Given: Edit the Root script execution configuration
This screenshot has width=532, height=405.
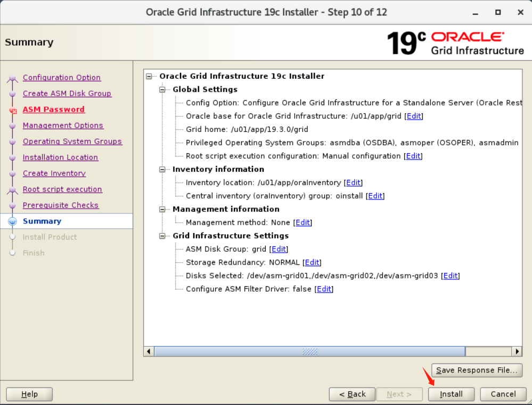Looking at the screenshot, I should tap(413, 156).
